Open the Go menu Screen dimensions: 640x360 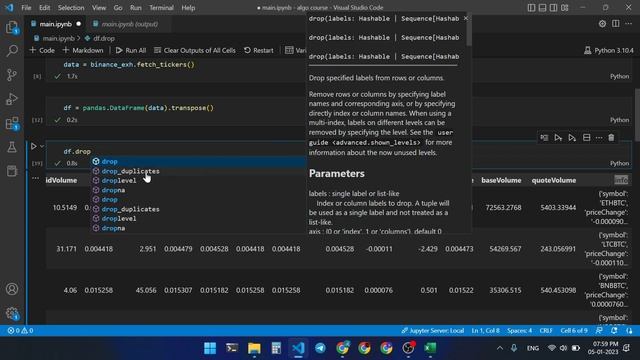click(118, 8)
